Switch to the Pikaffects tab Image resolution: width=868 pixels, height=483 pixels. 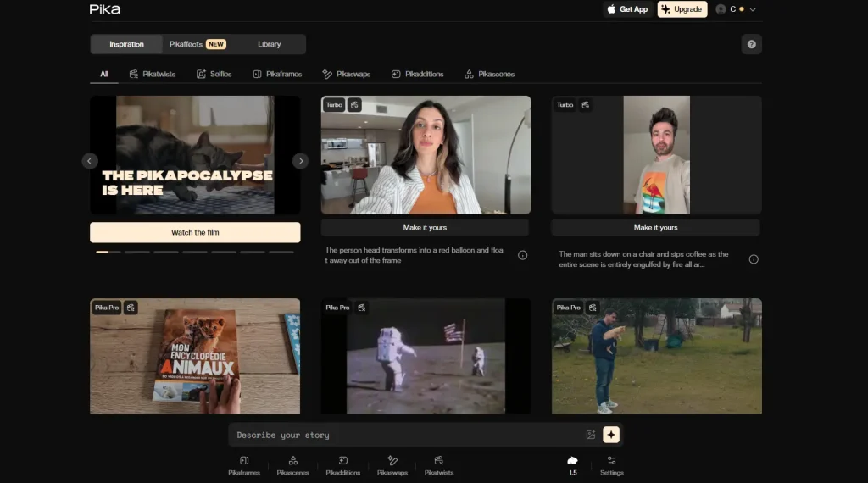(x=197, y=44)
